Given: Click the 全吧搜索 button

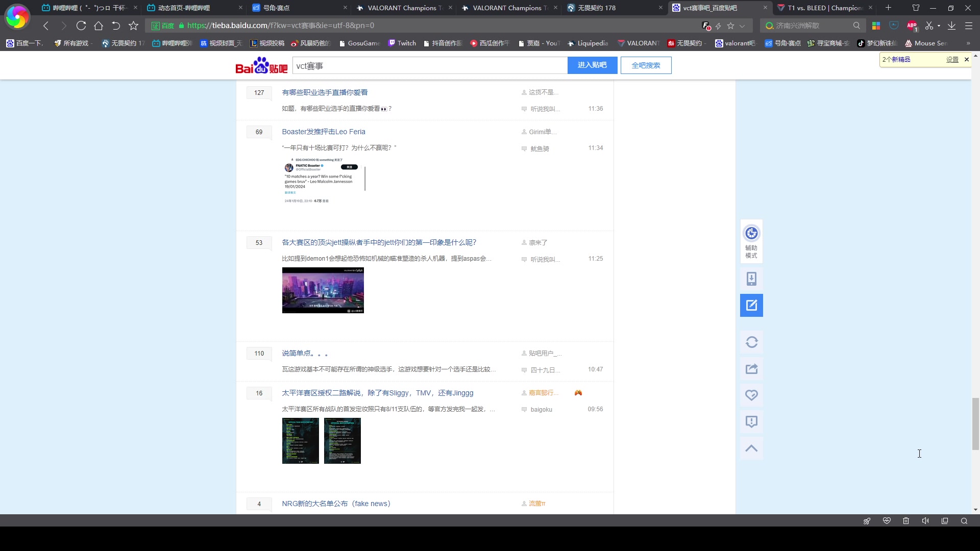Looking at the screenshot, I should (x=646, y=65).
